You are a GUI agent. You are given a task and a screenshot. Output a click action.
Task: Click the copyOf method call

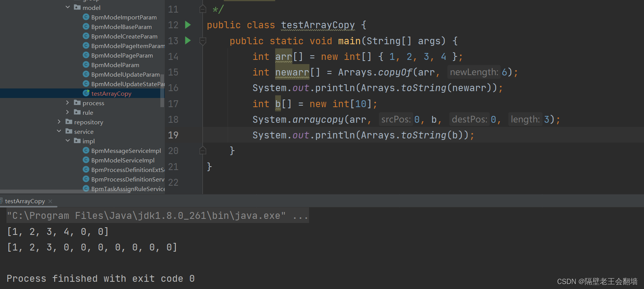pyautogui.click(x=395, y=72)
